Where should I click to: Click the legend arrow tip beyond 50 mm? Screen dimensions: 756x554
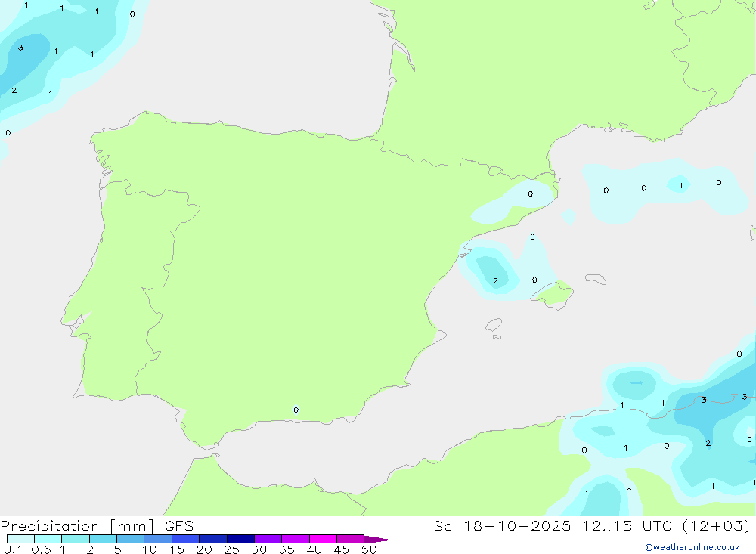coord(378,540)
